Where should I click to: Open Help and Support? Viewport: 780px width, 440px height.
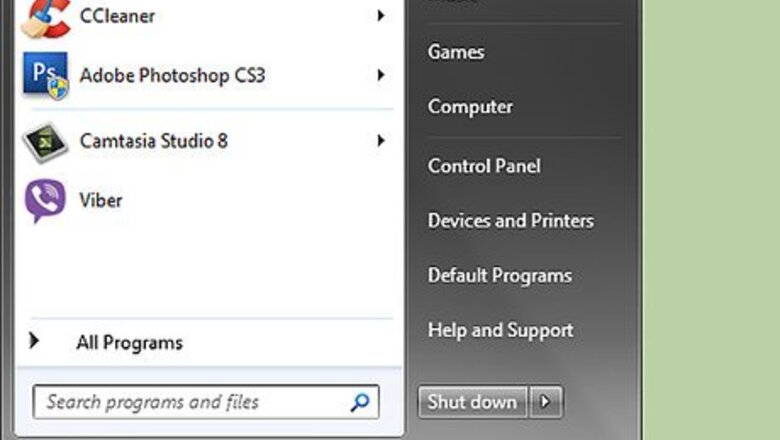point(500,330)
